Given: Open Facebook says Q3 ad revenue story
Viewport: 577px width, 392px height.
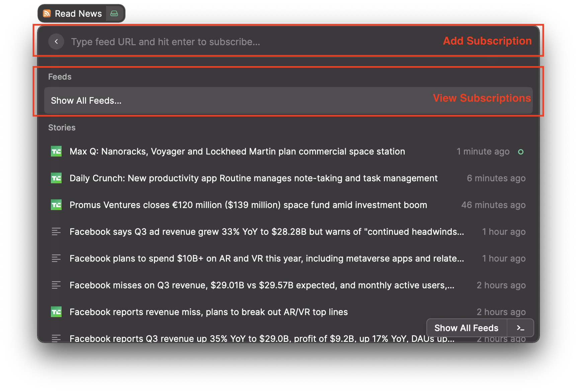Looking at the screenshot, I should click(x=288, y=232).
